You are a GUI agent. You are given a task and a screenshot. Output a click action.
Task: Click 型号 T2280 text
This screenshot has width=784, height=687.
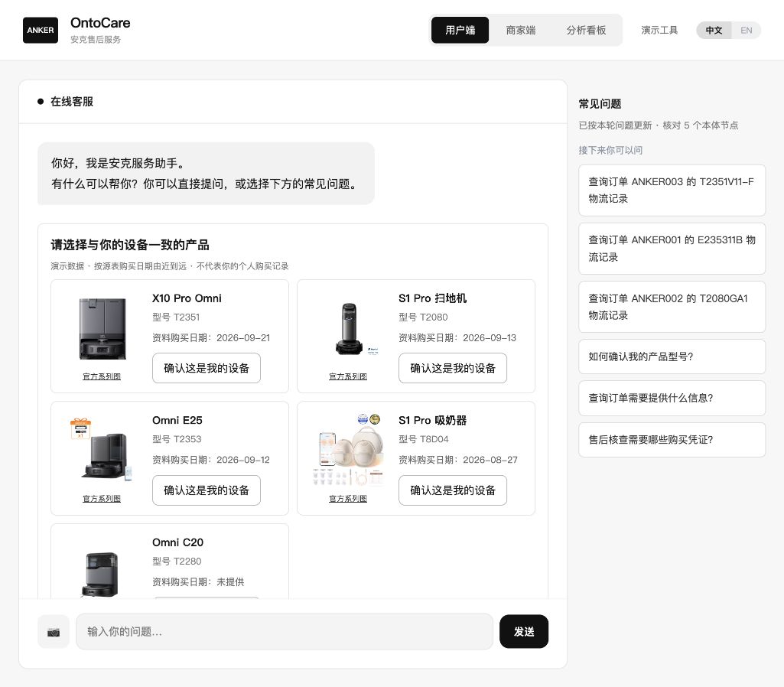click(177, 562)
